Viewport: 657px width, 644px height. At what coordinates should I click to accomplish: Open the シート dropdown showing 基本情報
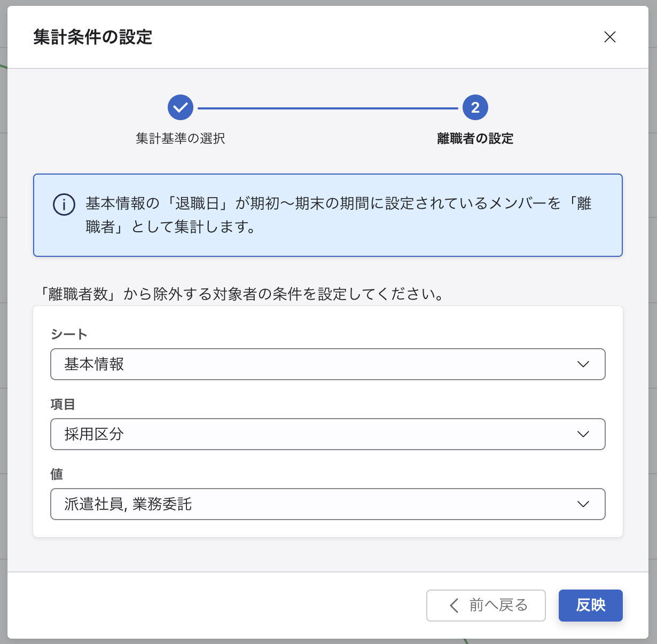click(x=328, y=364)
